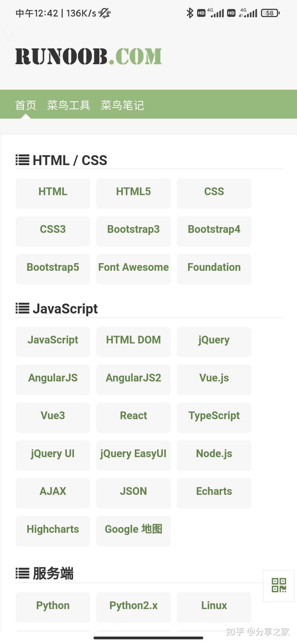Tap the muted notification bell icon

(x=105, y=13)
